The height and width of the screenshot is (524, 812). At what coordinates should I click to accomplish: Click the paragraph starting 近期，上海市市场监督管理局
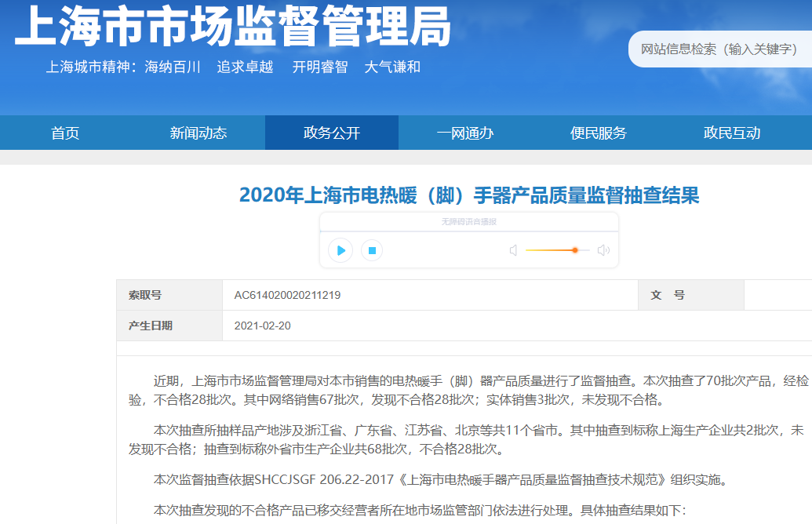[x=468, y=391]
